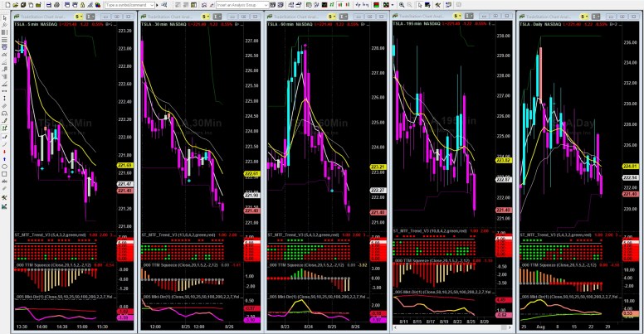644x334 pixels.
Task: Open the symbol/command dropdown arrow
Action: (152, 5)
